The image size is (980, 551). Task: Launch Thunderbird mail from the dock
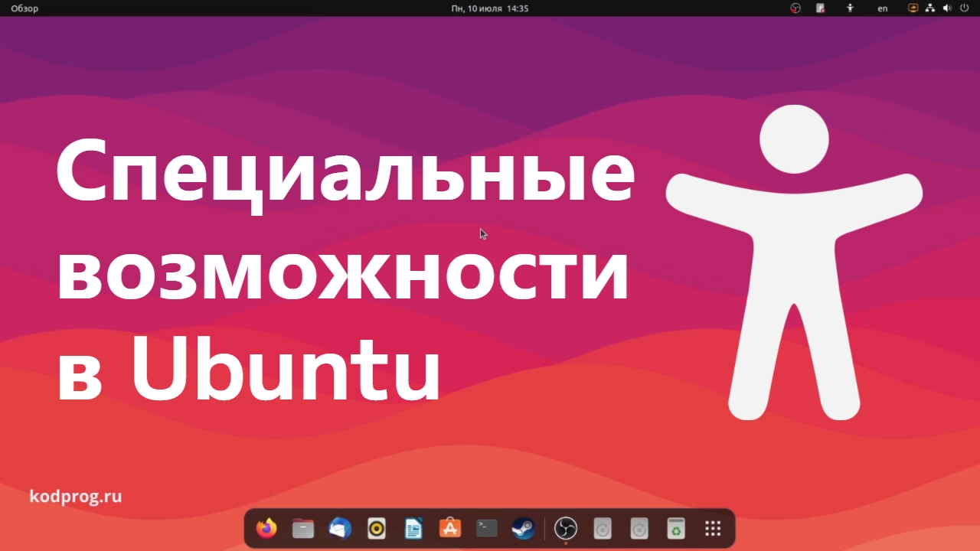340,528
